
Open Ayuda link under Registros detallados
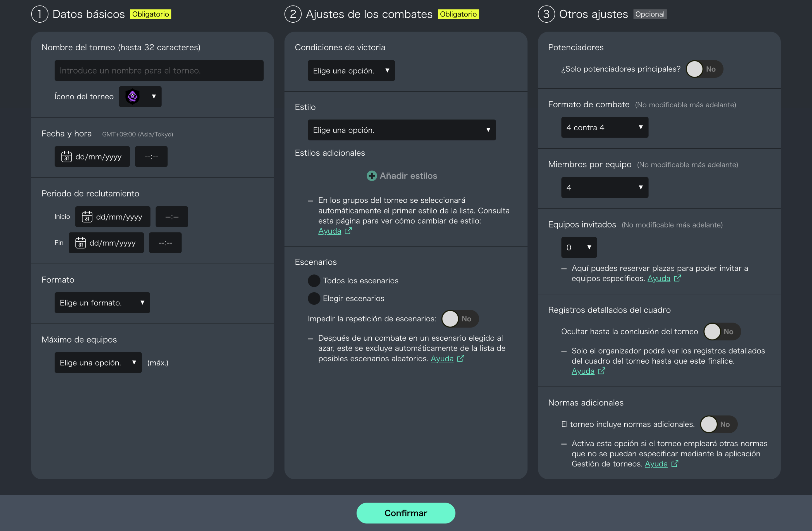(x=583, y=371)
